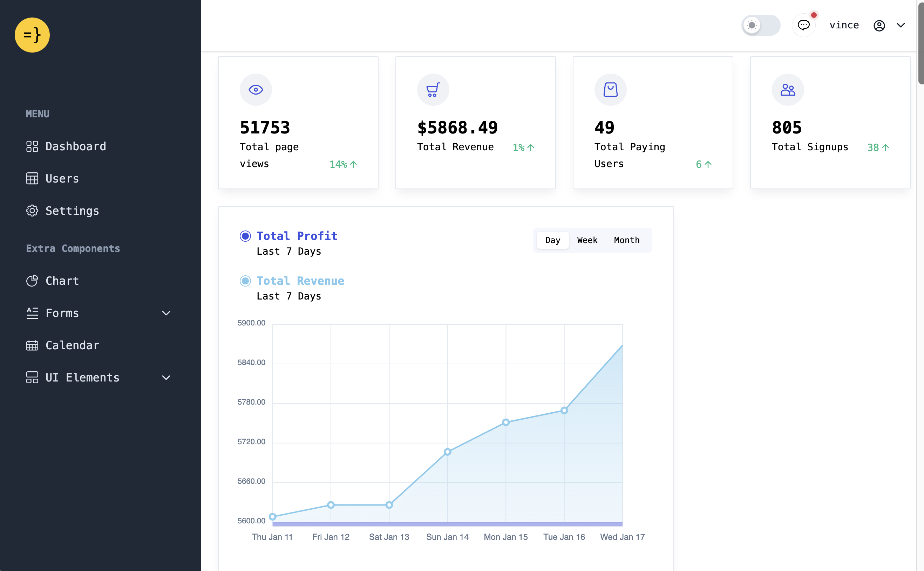Switch chart to Month view
This screenshot has width=924, height=571.
627,240
